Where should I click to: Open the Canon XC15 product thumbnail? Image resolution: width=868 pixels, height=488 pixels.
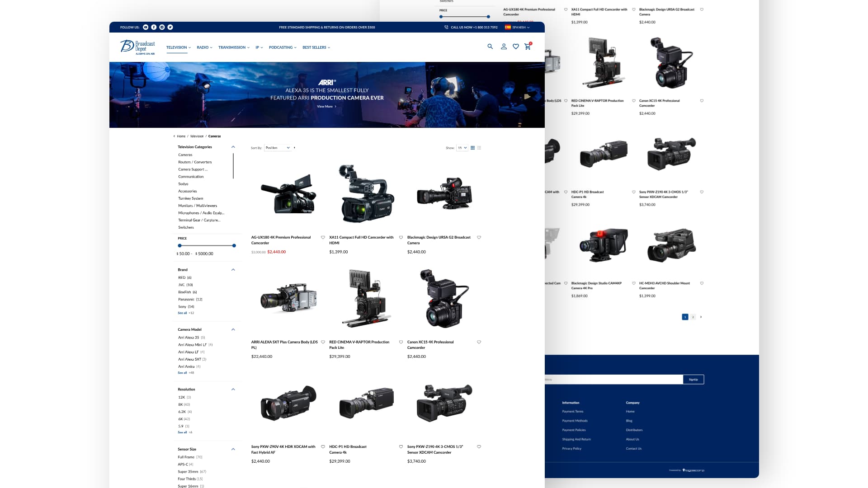pos(445,299)
